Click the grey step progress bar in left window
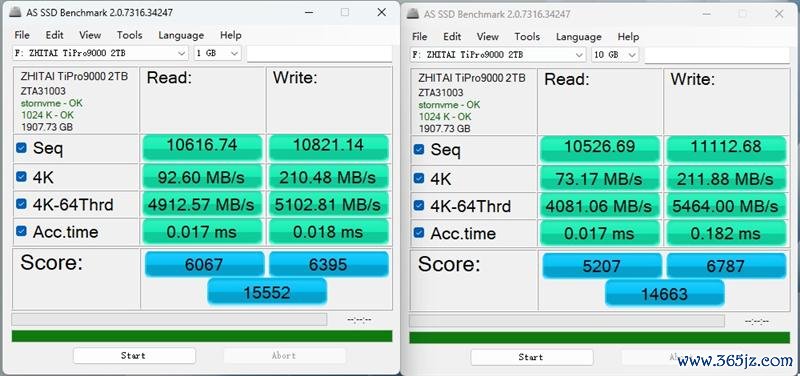Screen dimensions: 800x376 pyautogui.click(x=169, y=319)
